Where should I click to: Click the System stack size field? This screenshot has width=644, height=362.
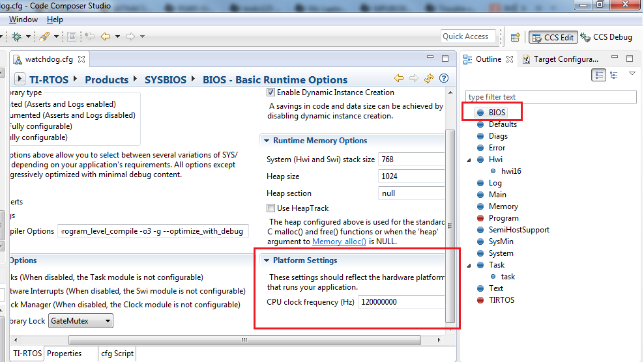pyautogui.click(x=411, y=160)
